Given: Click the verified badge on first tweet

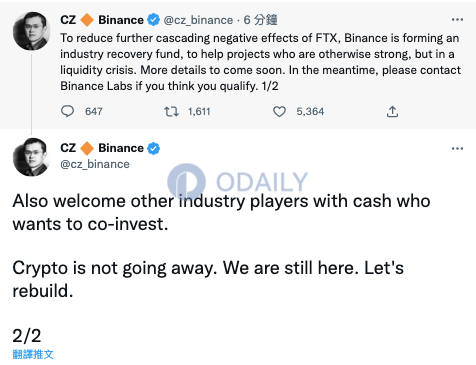Looking at the screenshot, I should click(x=153, y=20).
